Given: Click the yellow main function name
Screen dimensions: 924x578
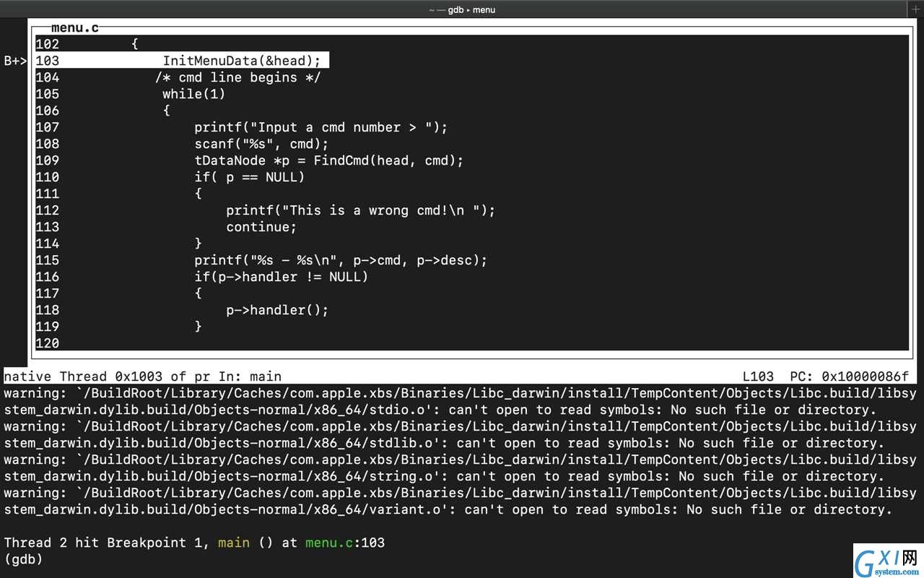Looking at the screenshot, I should pyautogui.click(x=234, y=543).
